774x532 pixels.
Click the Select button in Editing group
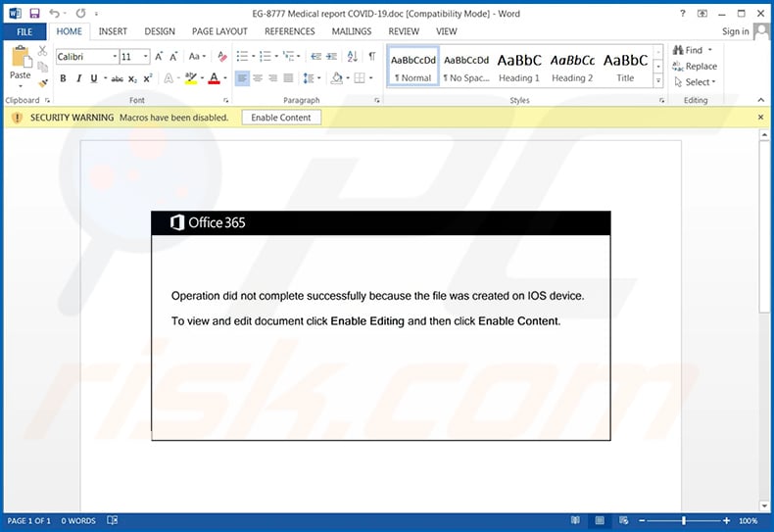(695, 82)
